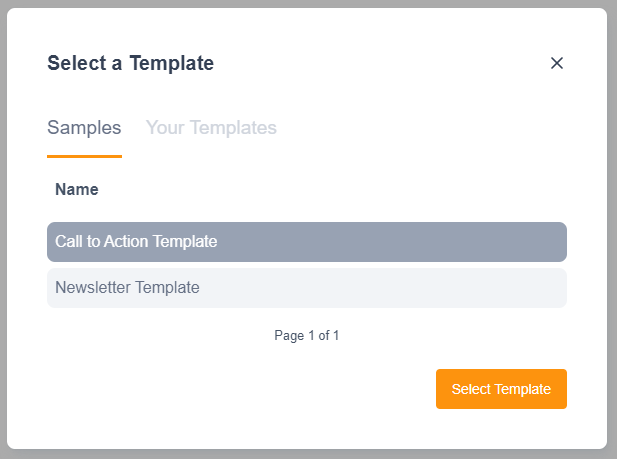Click the pagination text below the list
The image size is (617, 459).
[307, 336]
